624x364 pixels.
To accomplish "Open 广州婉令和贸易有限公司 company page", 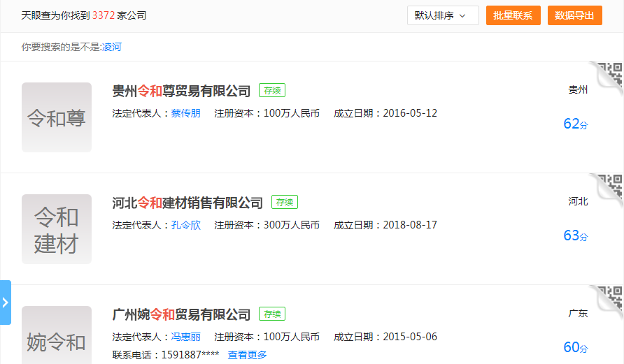I will pos(181,314).
